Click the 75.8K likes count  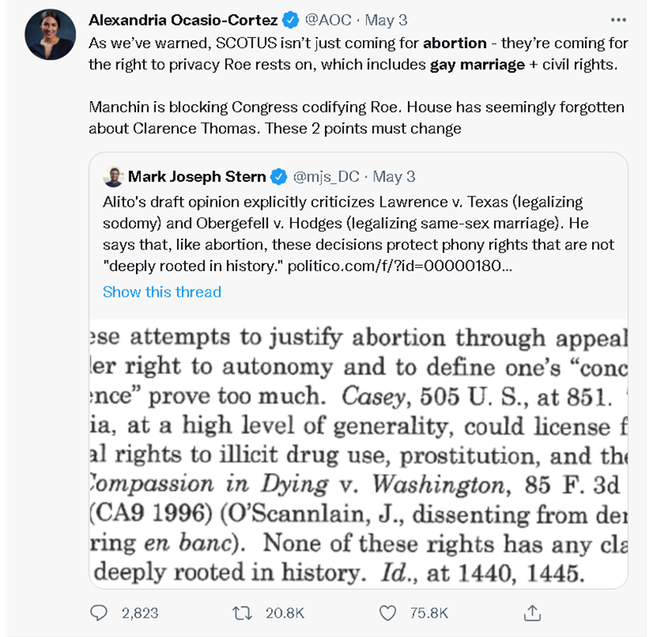point(429,613)
